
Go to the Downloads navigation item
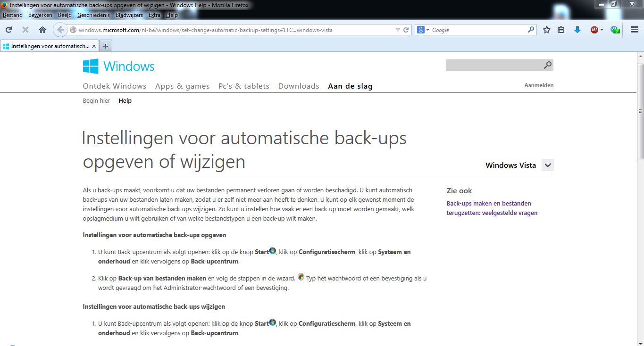coord(299,86)
